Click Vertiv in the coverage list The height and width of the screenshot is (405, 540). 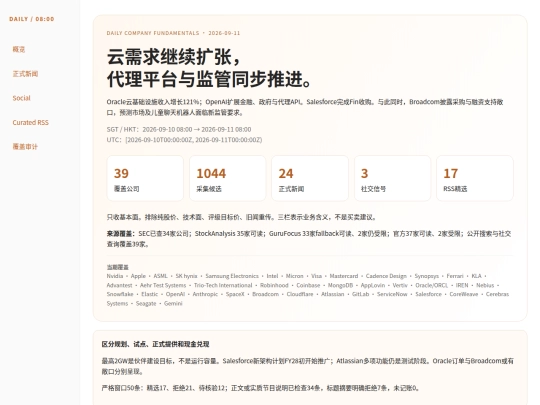[400, 285]
